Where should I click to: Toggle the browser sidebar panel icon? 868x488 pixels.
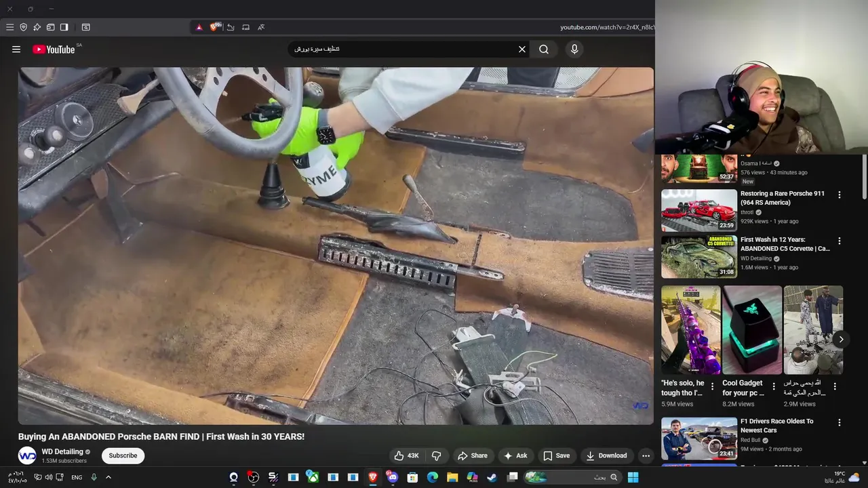click(x=64, y=27)
